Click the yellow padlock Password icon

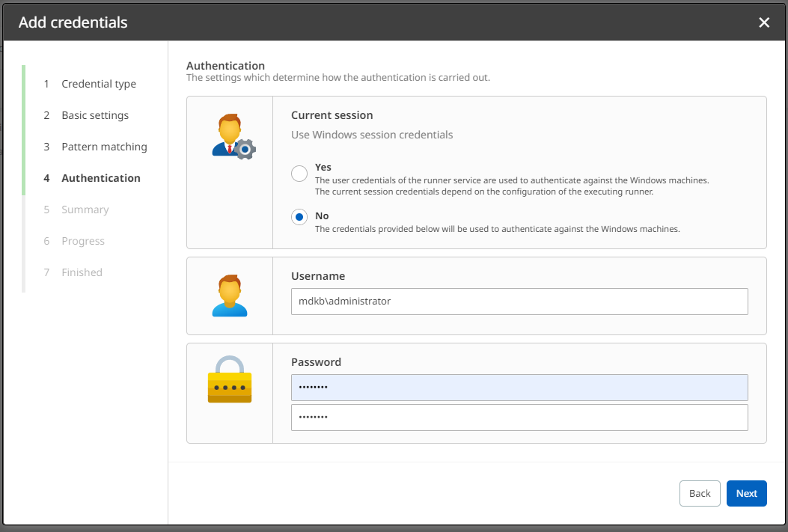click(x=229, y=380)
